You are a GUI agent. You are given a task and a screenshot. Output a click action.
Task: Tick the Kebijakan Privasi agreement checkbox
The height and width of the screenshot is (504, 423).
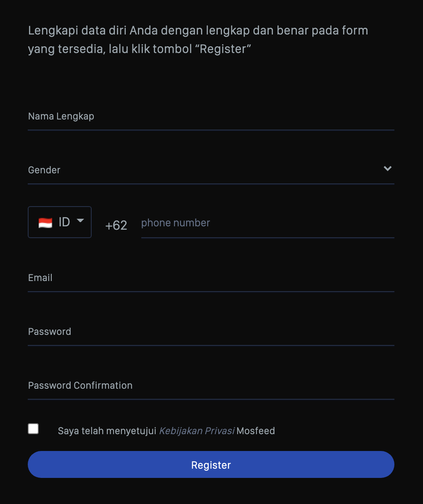(x=33, y=429)
